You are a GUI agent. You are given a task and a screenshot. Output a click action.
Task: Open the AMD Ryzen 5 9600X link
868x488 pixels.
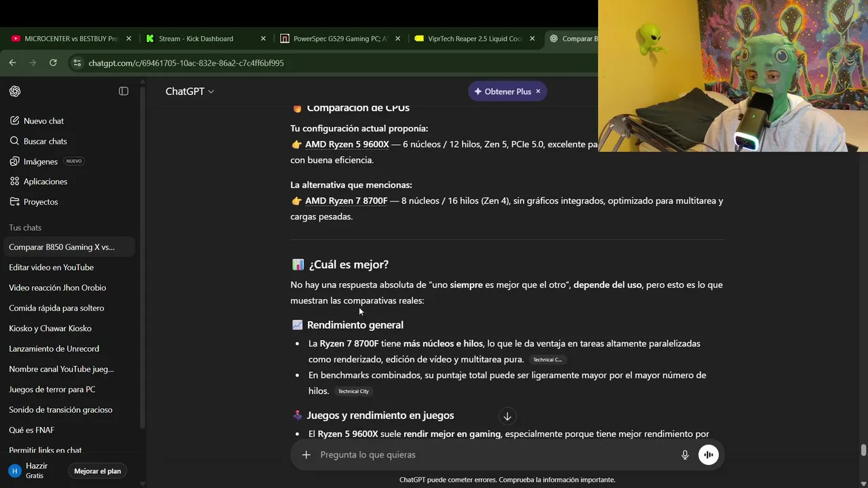[347, 144]
